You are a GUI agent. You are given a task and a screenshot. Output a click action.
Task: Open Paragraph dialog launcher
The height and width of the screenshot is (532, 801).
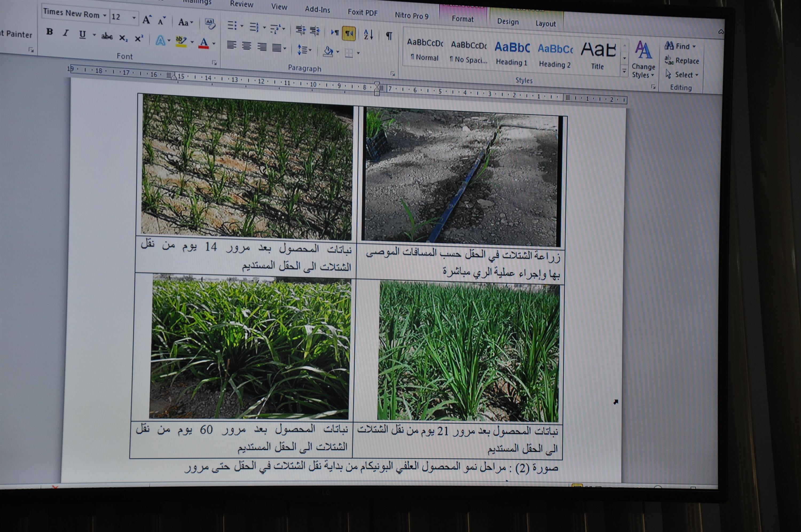coord(392,74)
